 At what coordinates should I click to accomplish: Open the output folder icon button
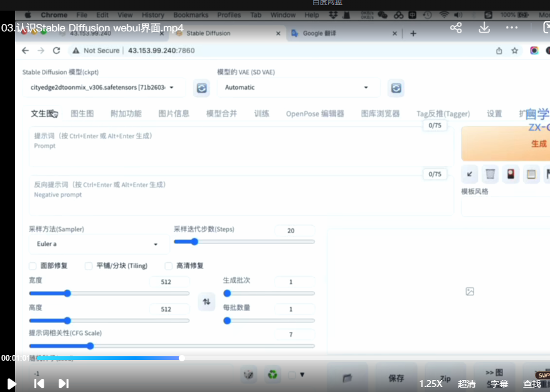coord(347,378)
